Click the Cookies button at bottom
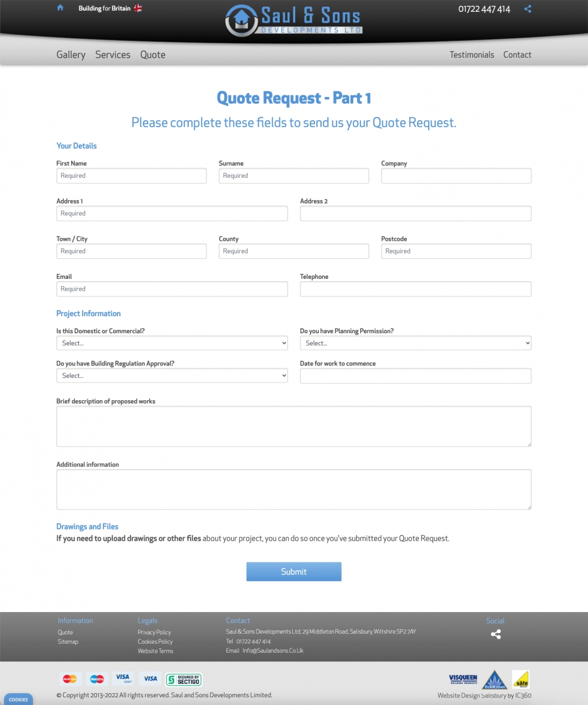This screenshot has height=705, width=588. pyautogui.click(x=18, y=700)
